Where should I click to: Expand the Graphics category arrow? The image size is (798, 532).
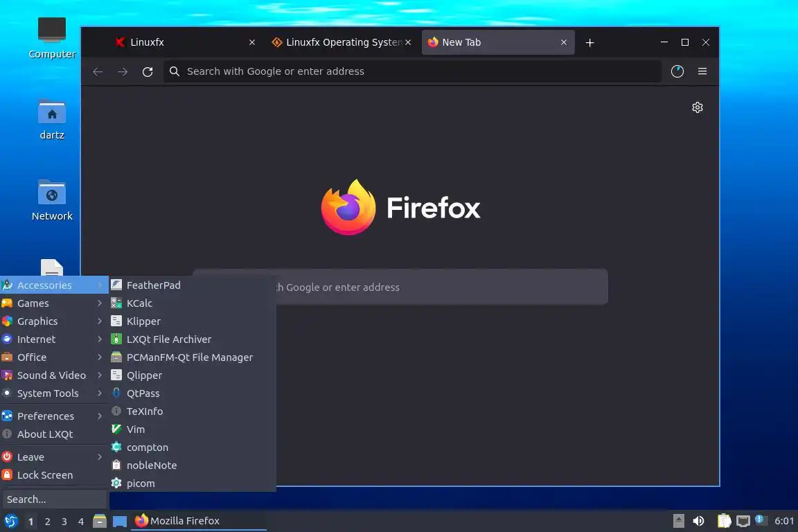(x=100, y=321)
